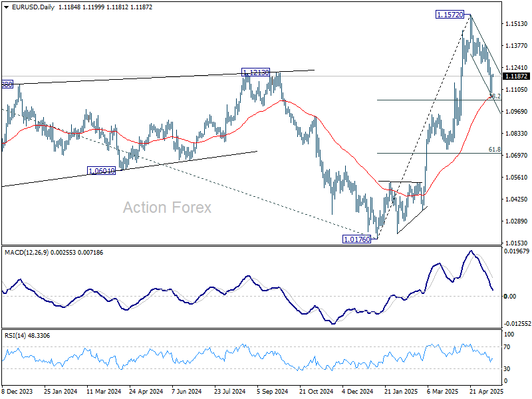The image size is (532, 399).
Task: Click the RSI scale value 70
Action: tap(507, 346)
